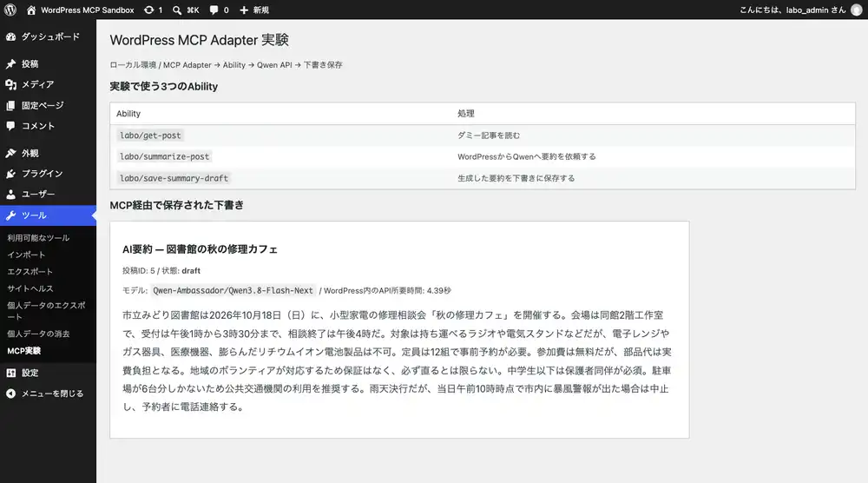Click 生成した要約を下書きに保存する cell

tap(516, 178)
